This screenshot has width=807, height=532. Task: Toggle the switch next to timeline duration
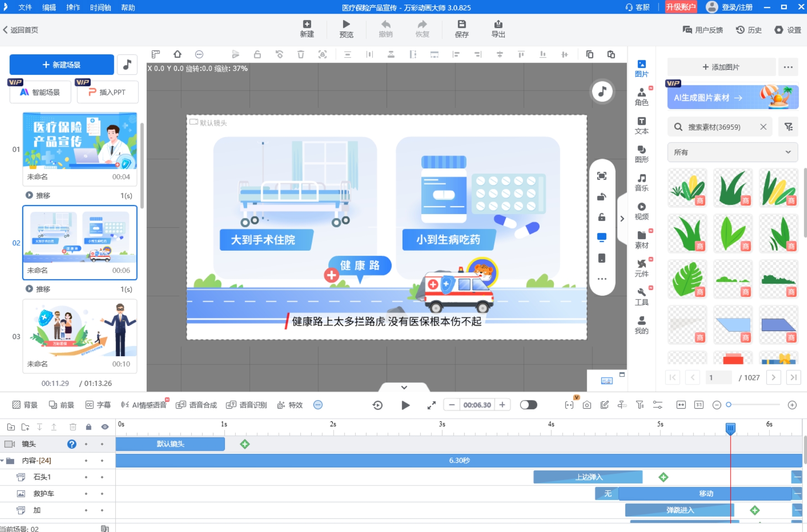point(528,405)
